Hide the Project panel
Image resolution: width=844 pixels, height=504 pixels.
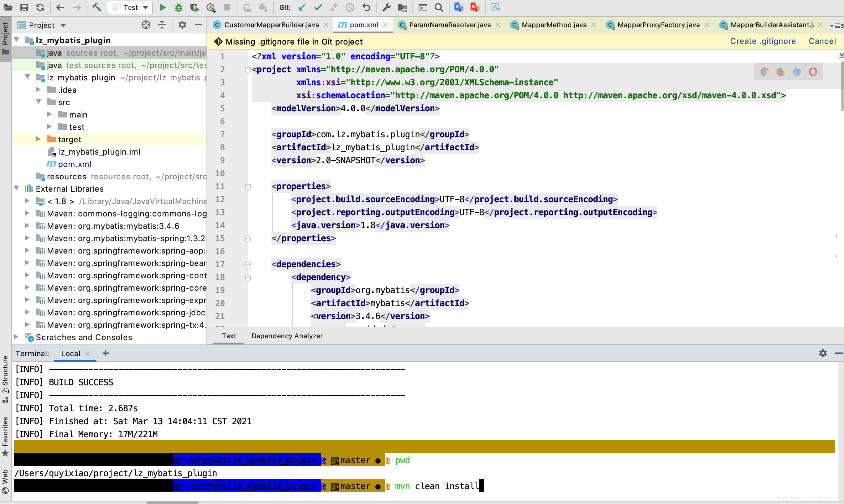(198, 25)
